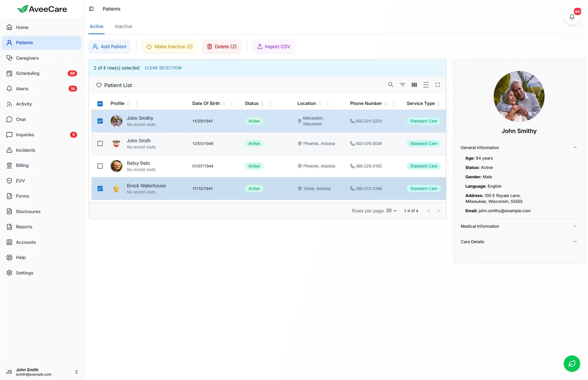Open the green chat assistant bubble

[x=572, y=363]
